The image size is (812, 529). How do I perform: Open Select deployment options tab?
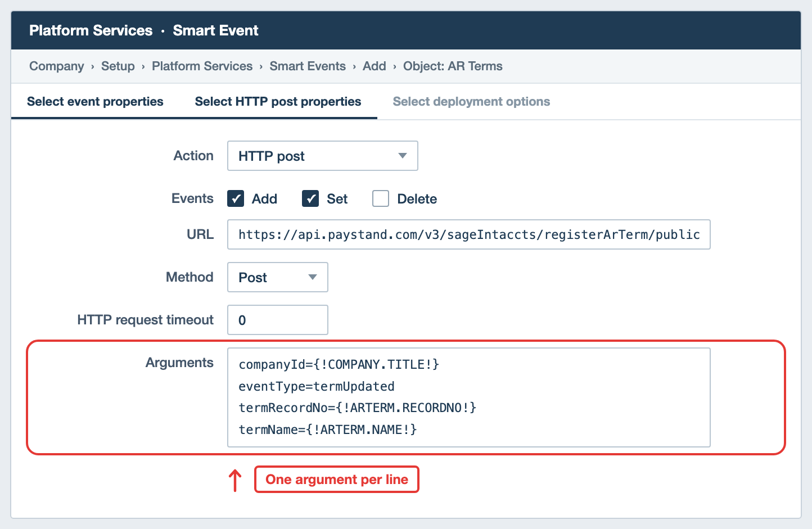[471, 101]
